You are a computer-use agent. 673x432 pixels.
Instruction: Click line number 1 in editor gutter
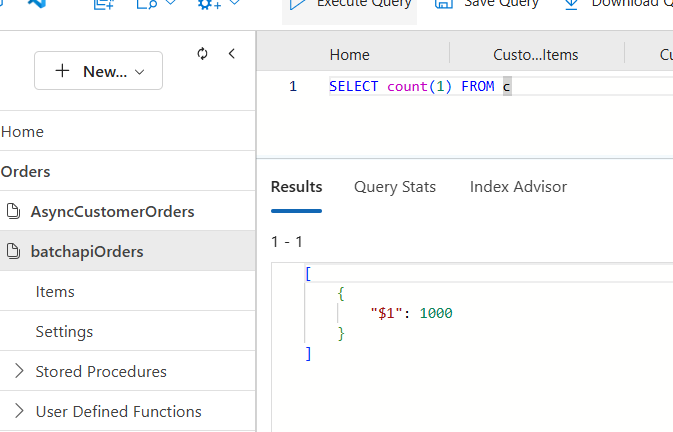coord(293,86)
